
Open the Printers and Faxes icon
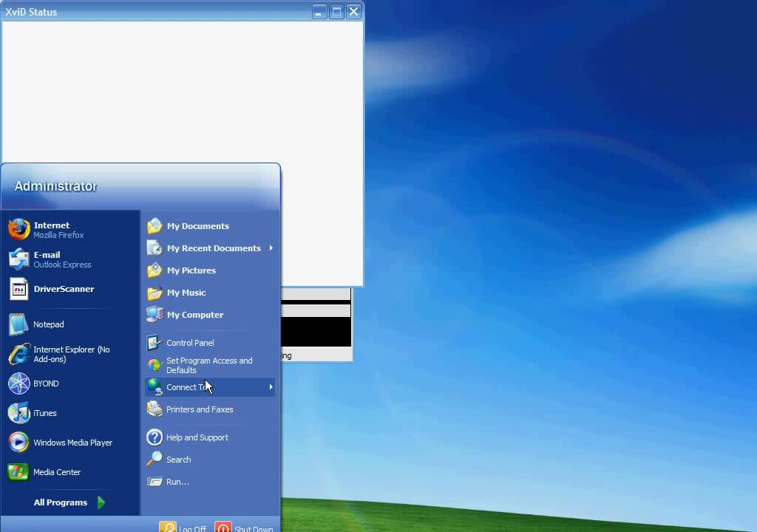[x=155, y=409]
